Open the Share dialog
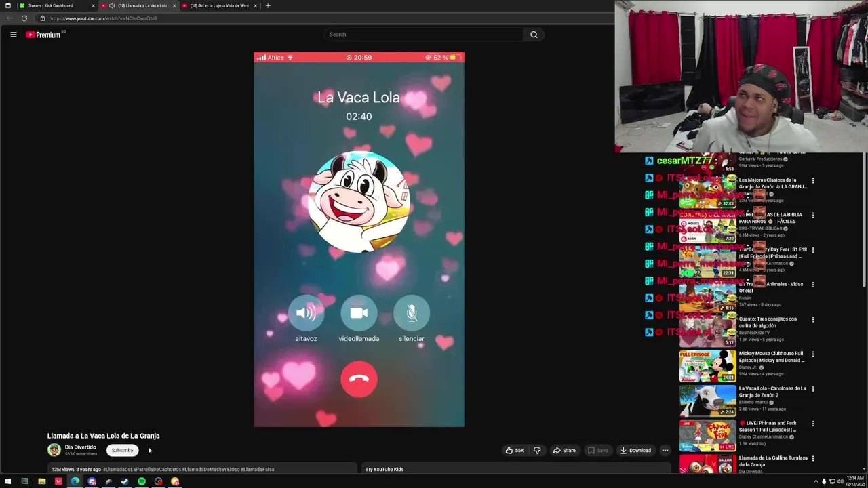This screenshot has width=868, height=488. point(564,450)
